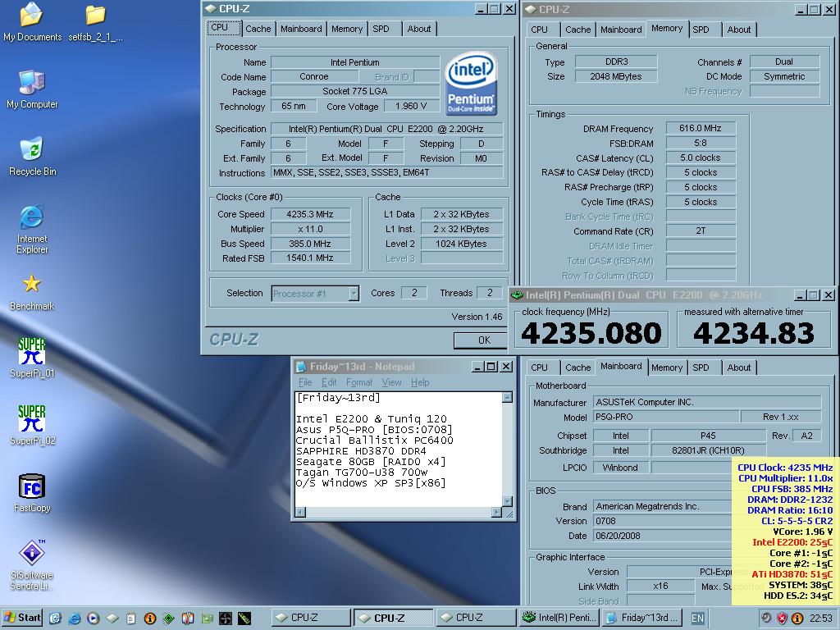Select SPD tab in the top-right CPU-Z window

701,30
